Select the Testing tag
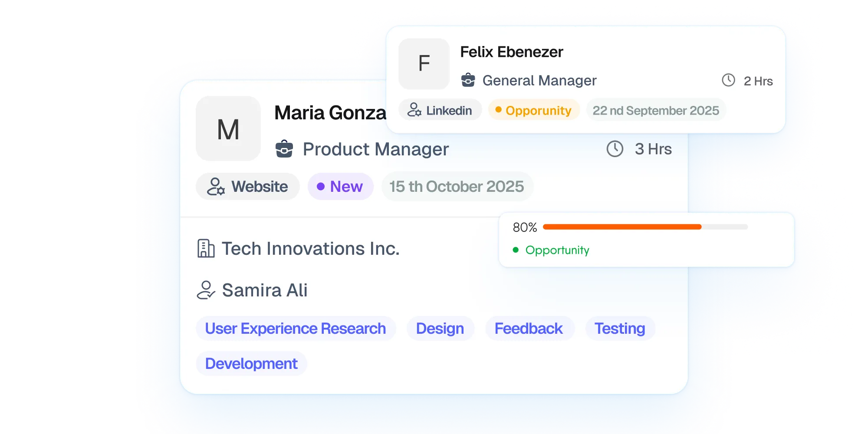The image size is (868, 434). [x=620, y=329]
